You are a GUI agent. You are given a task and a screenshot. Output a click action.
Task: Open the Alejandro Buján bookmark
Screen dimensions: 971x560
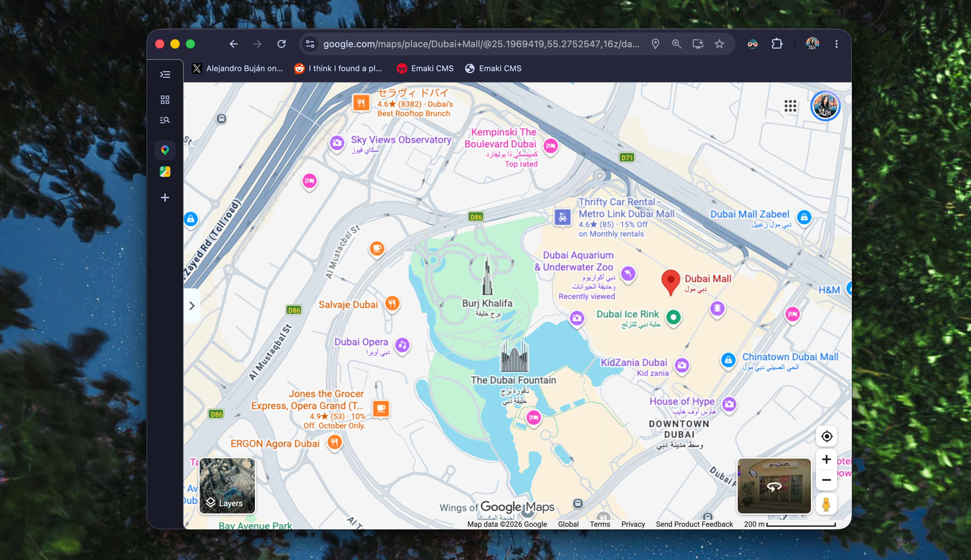pyautogui.click(x=238, y=69)
